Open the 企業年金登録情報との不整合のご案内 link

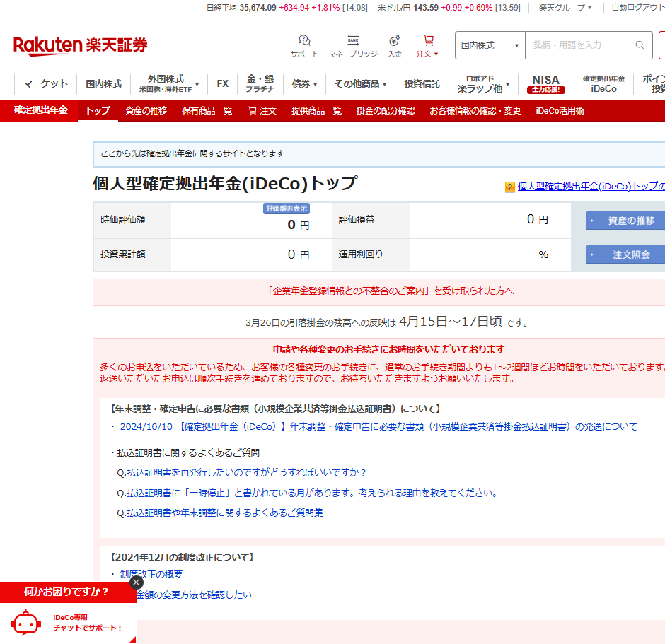point(388,291)
